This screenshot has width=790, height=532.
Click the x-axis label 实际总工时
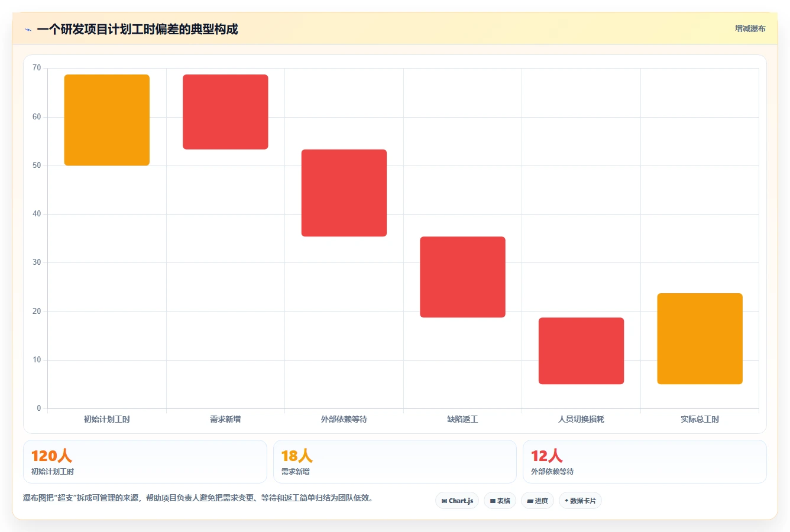click(x=700, y=419)
